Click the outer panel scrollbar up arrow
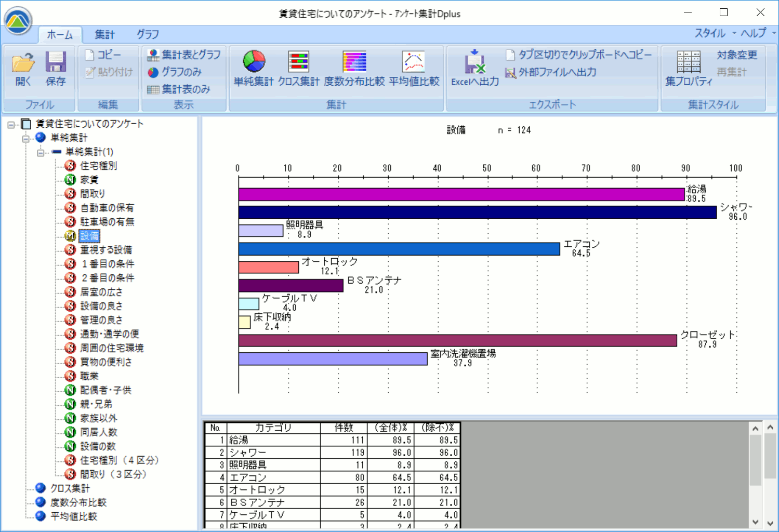 770,428
